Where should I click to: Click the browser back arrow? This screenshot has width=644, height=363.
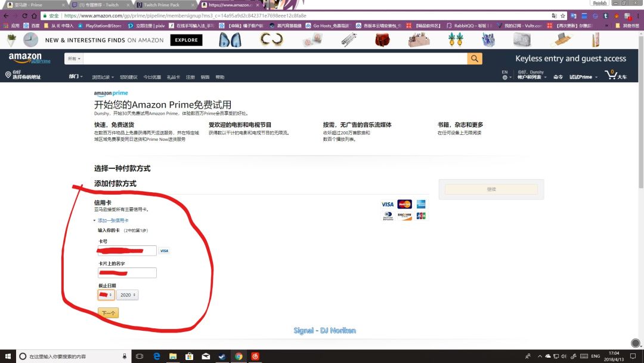click(6, 16)
